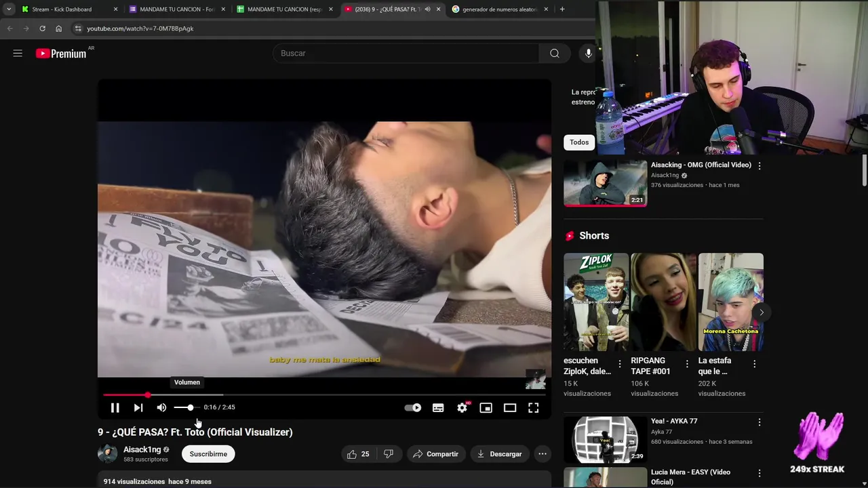This screenshot has height=488, width=868.
Task: Click '914 visualizaciones hace 9 meses' description
Action: pos(157,482)
